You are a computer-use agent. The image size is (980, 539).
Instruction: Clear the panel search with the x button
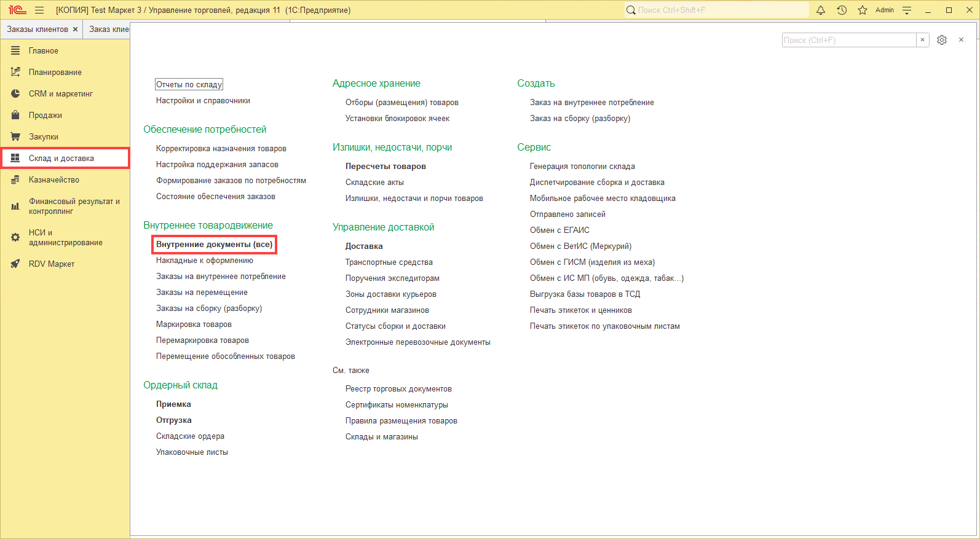pos(922,40)
